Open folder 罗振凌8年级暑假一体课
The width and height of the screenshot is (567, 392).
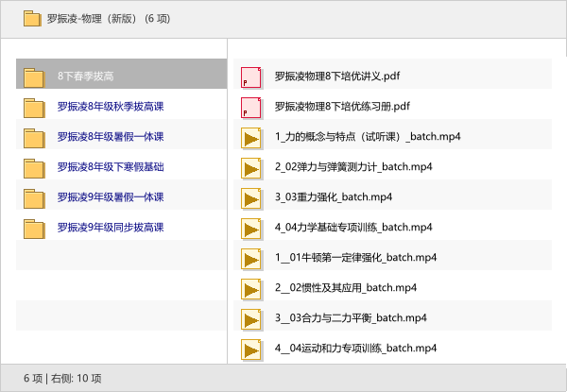point(110,137)
